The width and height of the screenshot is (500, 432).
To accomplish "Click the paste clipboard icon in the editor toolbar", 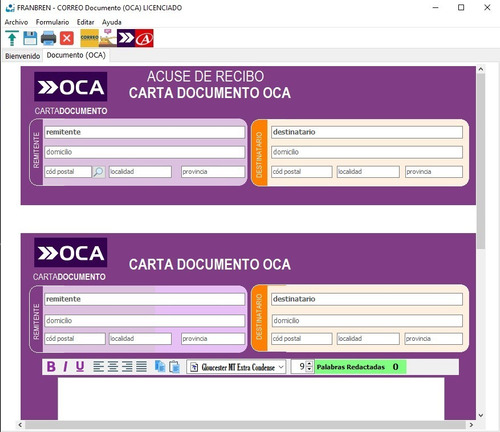I will coord(174,367).
